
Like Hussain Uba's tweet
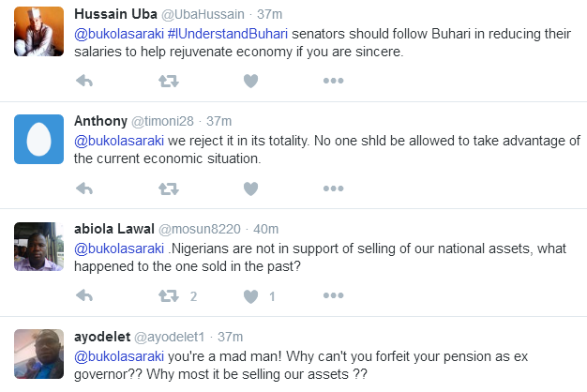click(250, 81)
